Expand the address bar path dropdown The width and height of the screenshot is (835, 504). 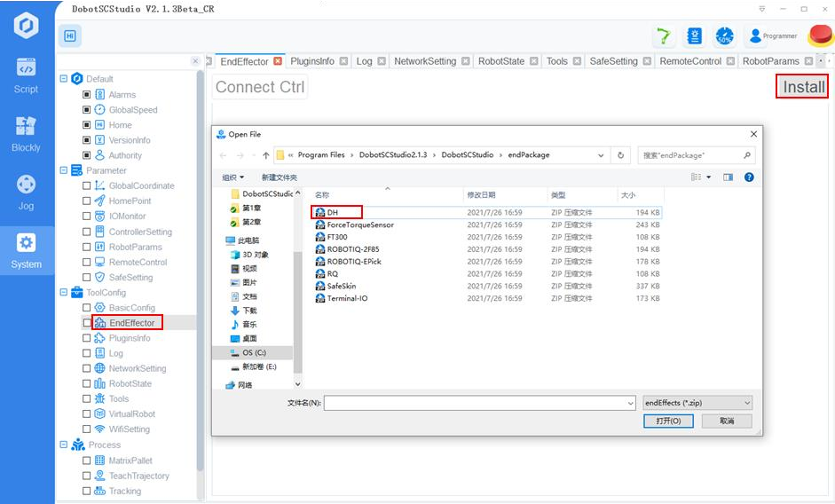click(601, 155)
